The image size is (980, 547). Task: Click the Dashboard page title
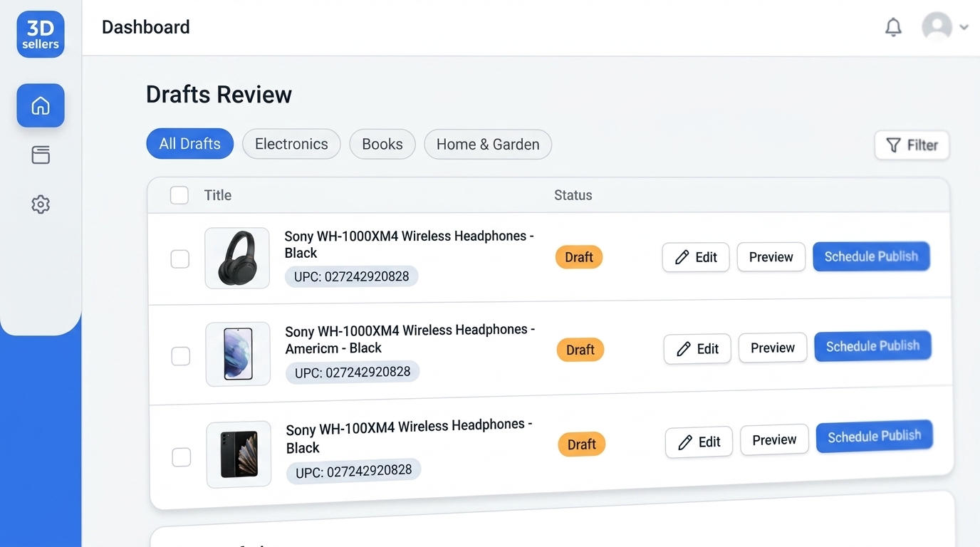146,27
